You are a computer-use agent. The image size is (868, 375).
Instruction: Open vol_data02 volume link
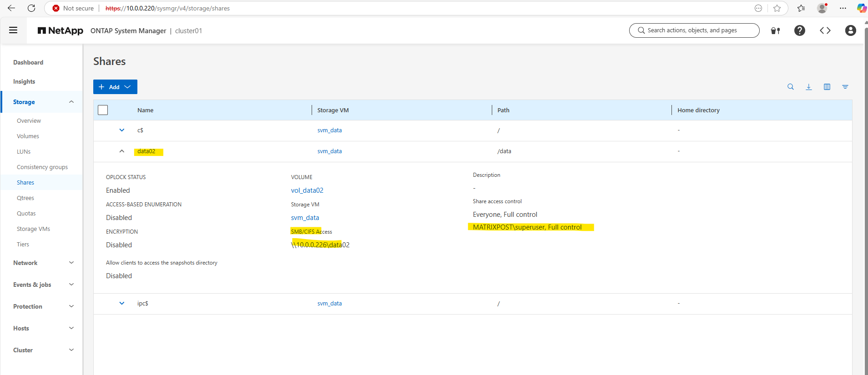pyautogui.click(x=307, y=190)
